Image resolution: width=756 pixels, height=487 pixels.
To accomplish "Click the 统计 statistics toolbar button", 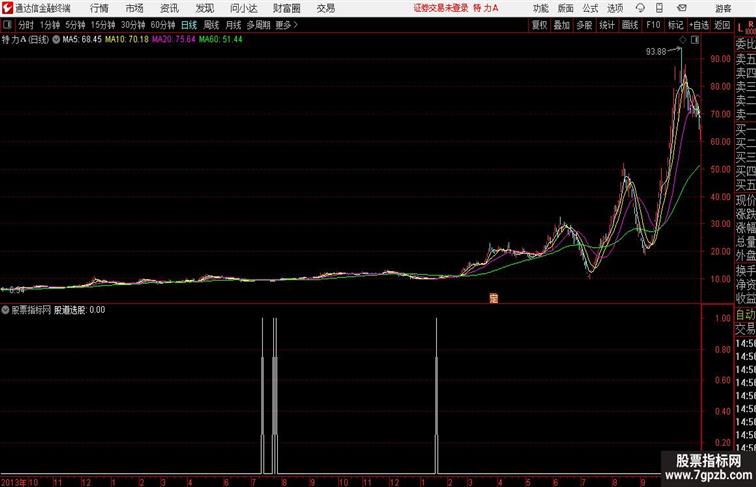I will pos(607,25).
